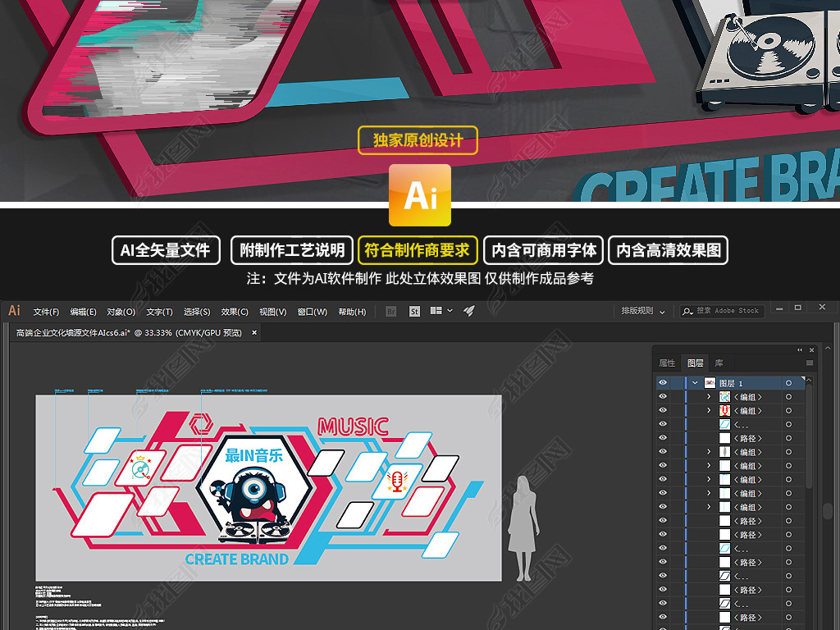Hide the 图层 1 layer visibility

click(663, 382)
